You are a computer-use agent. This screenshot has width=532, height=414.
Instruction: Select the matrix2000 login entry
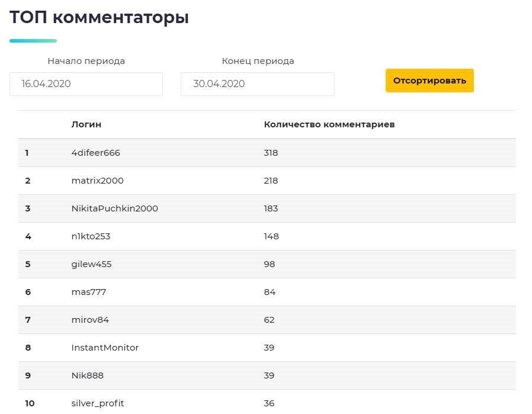(98, 181)
